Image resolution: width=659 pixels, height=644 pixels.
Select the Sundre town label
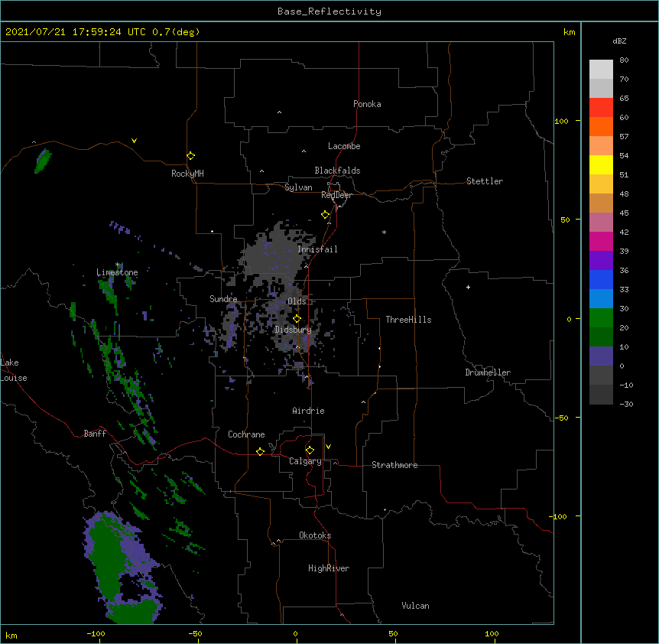(223, 299)
